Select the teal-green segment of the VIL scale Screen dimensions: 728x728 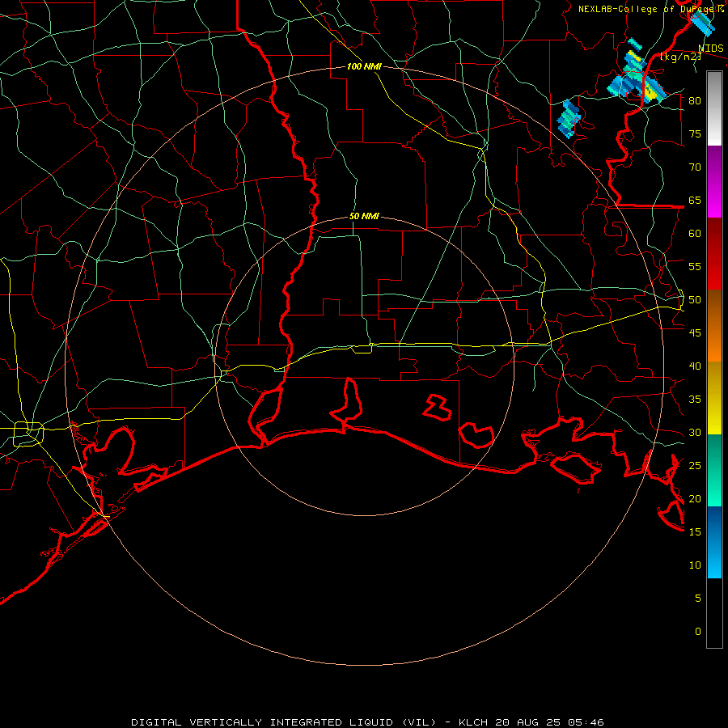coord(714,470)
